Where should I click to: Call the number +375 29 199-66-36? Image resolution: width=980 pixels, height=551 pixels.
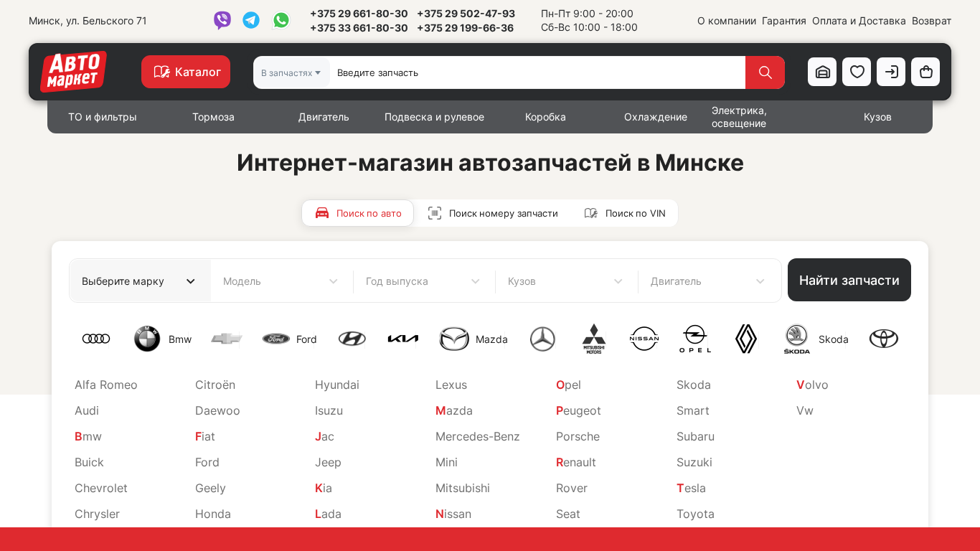[465, 28]
